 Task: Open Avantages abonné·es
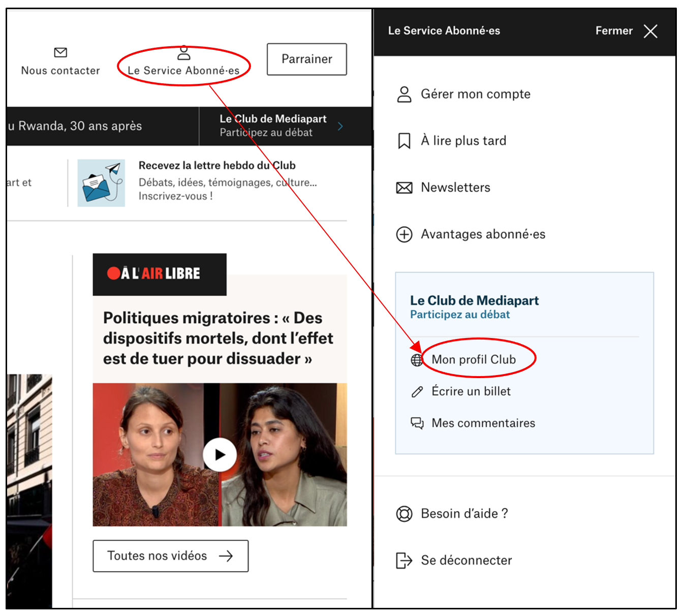pyautogui.click(x=483, y=234)
